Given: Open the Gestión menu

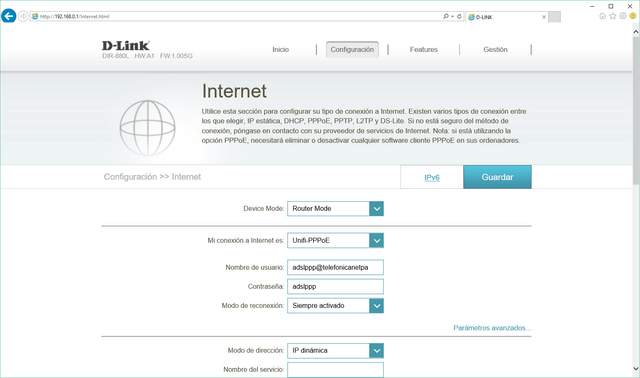Looking at the screenshot, I should click(496, 49).
